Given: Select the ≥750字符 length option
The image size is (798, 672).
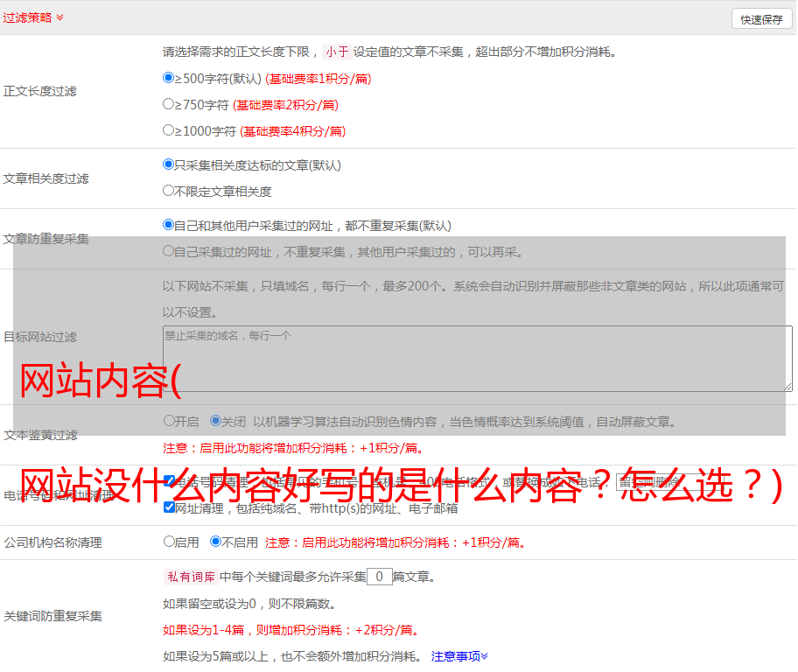Looking at the screenshot, I should [x=168, y=104].
